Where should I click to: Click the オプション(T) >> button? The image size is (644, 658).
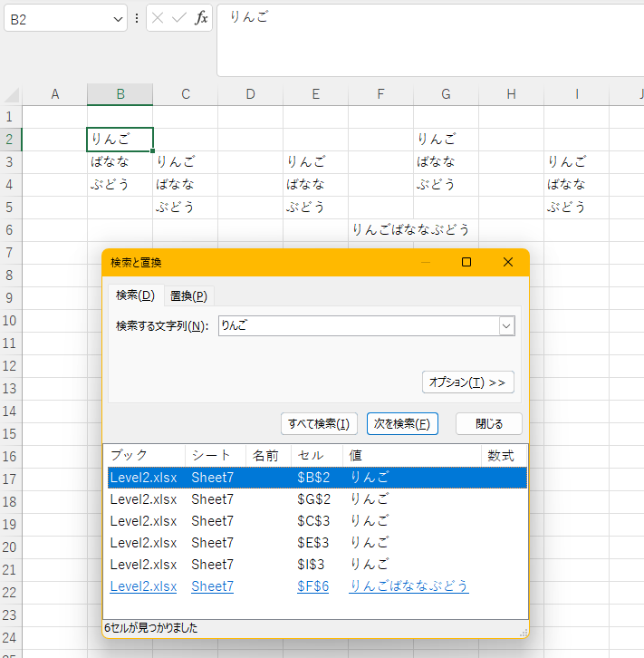(x=468, y=382)
